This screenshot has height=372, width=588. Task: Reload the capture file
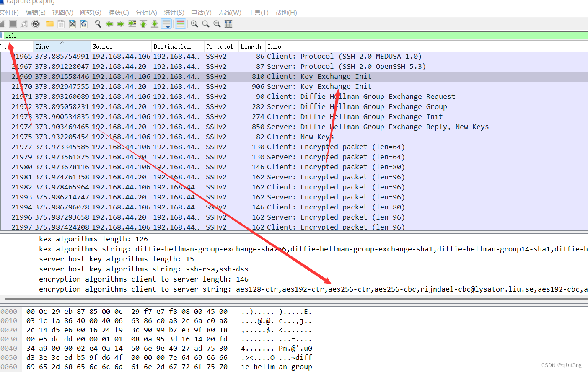pyautogui.click(x=84, y=24)
